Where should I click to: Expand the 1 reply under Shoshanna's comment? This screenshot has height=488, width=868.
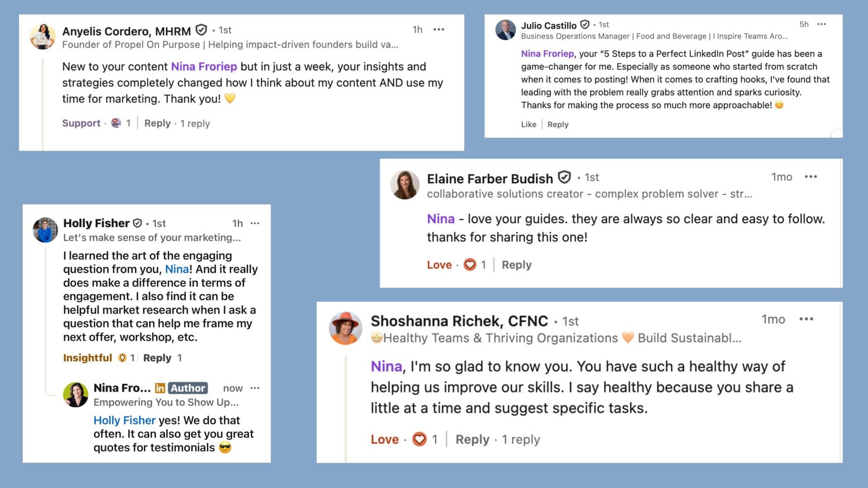pyautogui.click(x=521, y=440)
